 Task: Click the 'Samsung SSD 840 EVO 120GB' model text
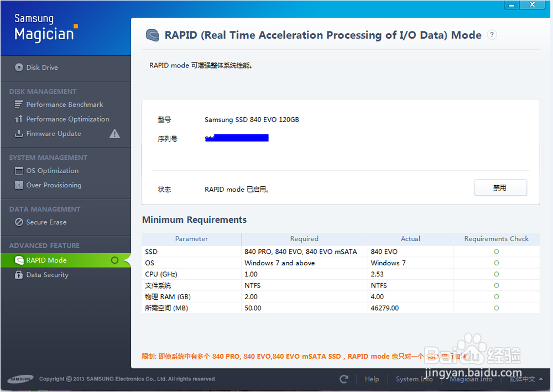252,120
